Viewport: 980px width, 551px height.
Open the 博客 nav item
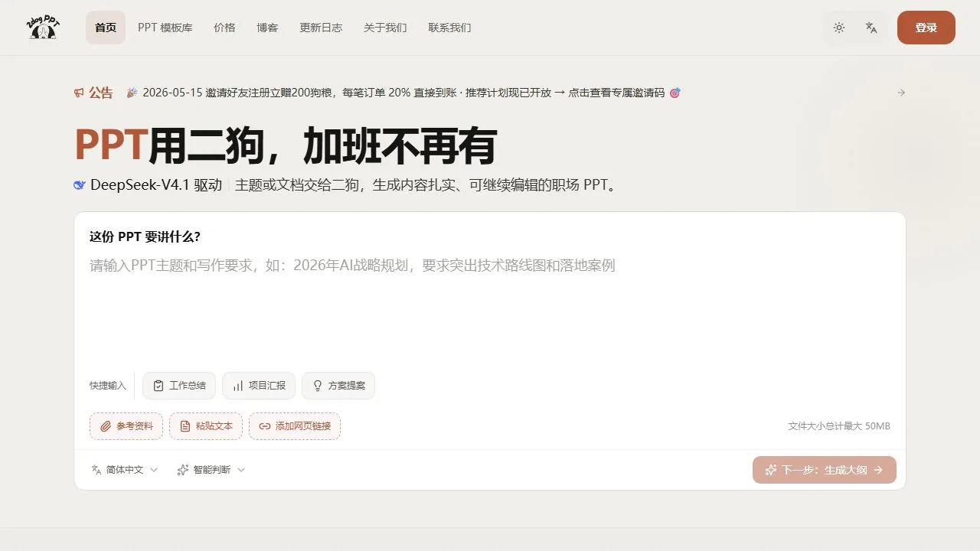point(267,28)
